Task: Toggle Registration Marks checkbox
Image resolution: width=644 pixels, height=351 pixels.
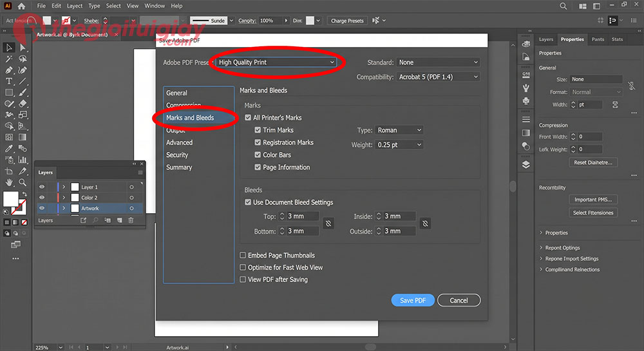Action: (x=258, y=142)
